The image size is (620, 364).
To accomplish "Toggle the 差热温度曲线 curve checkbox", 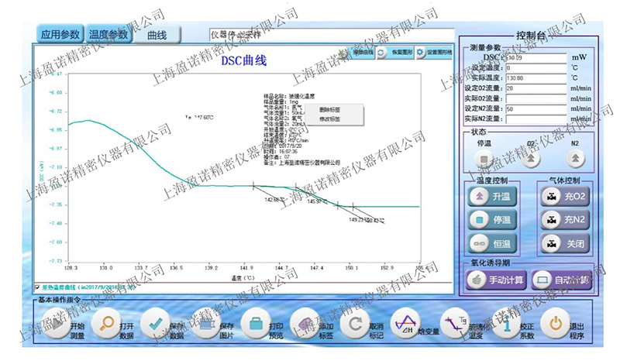I will [x=36, y=287].
